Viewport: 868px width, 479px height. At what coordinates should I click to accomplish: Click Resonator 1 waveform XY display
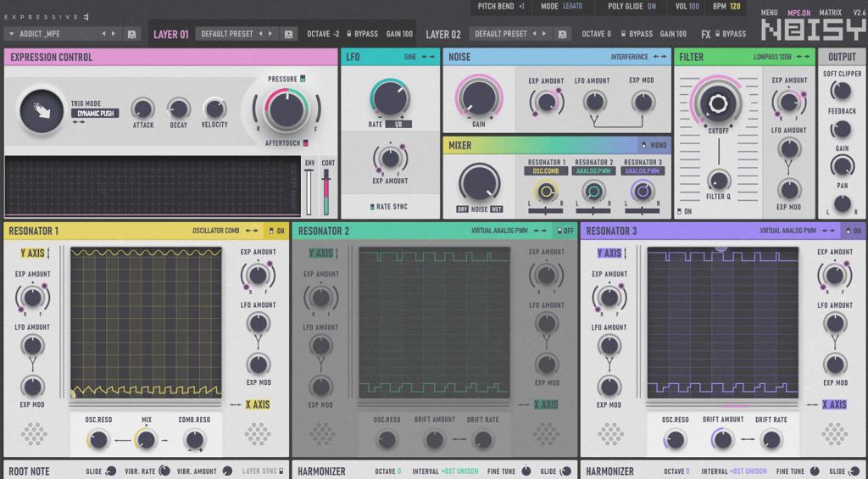pyautogui.click(x=146, y=322)
